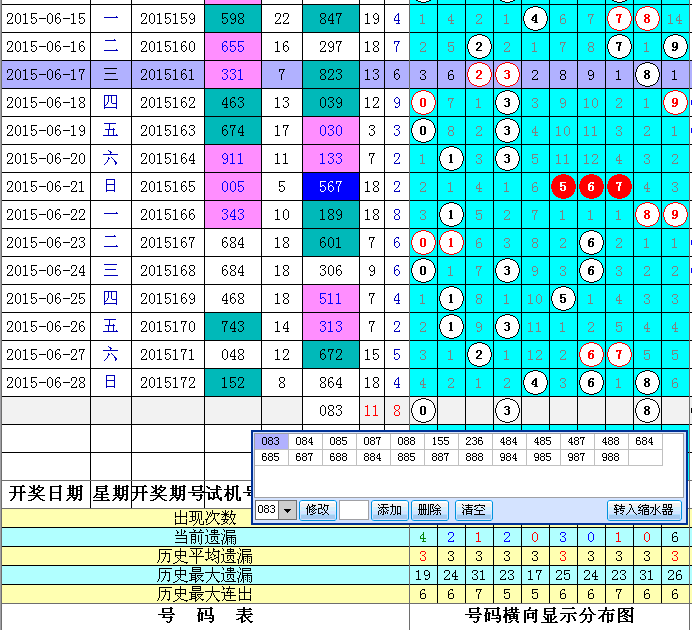Click solid red ball 5 in row 2015165

563,187
